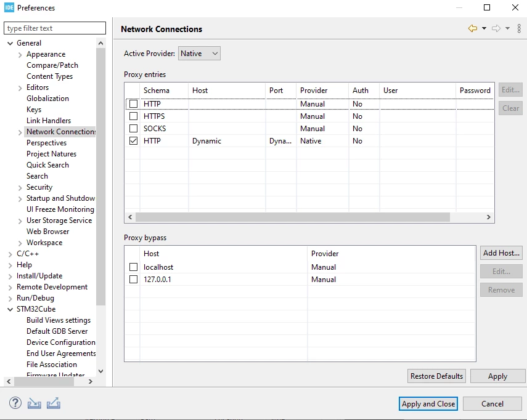Open the Web Browser preference page
Image resolution: width=527 pixels, height=420 pixels.
[x=48, y=232]
